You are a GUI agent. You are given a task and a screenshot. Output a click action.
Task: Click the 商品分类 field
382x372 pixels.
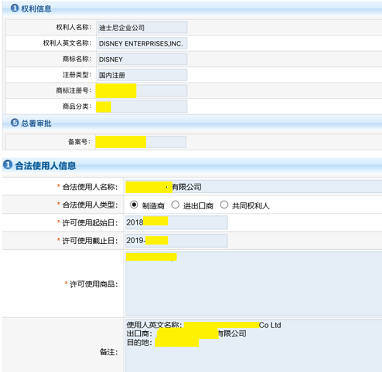(142, 107)
